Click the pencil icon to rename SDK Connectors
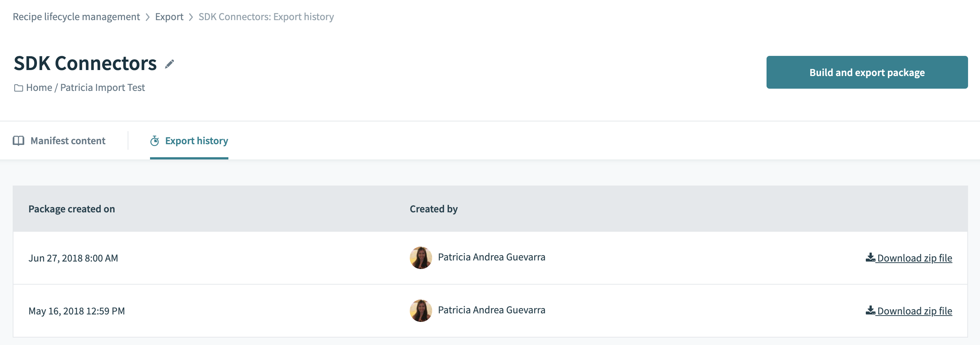980x345 pixels. [x=169, y=64]
